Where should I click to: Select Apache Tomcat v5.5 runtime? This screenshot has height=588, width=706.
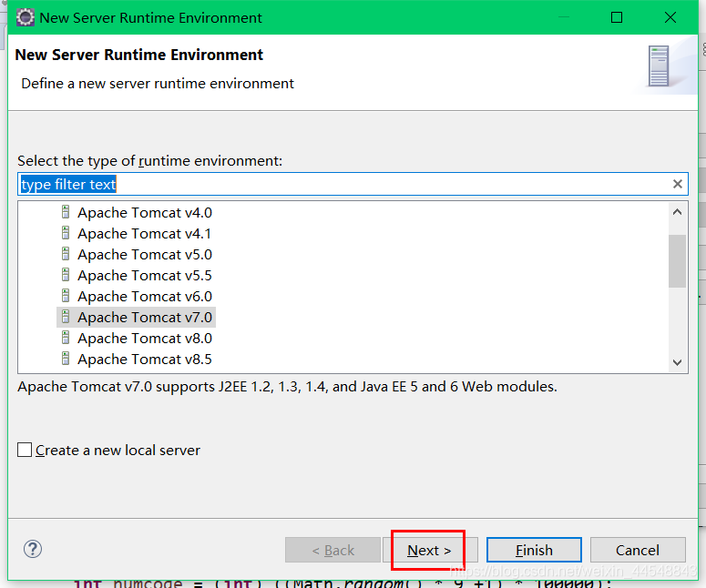coord(145,275)
